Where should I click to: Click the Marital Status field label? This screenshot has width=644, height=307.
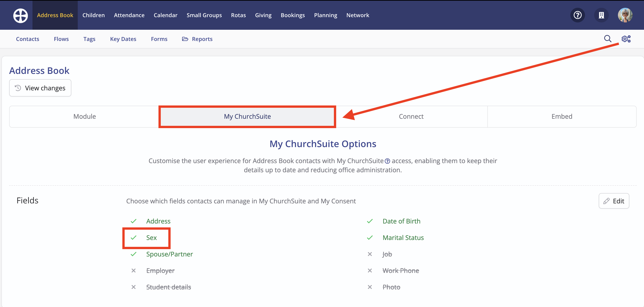pyautogui.click(x=403, y=238)
